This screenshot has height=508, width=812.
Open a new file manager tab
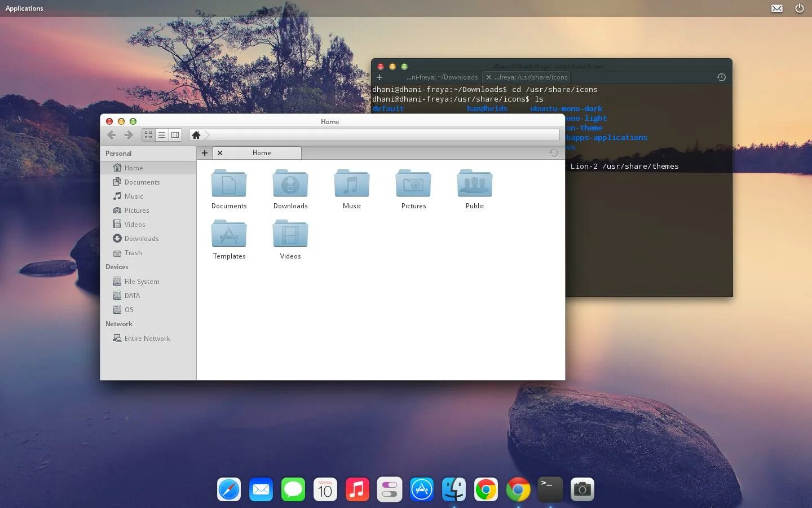click(205, 153)
